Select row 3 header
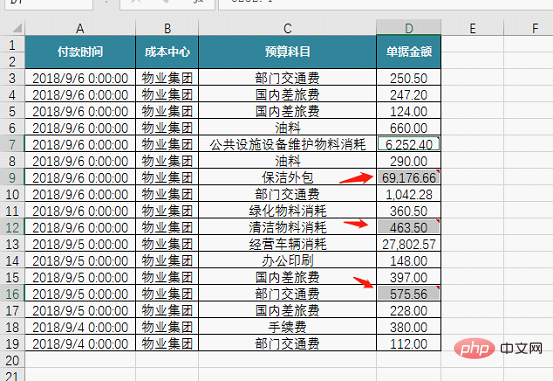 click(x=12, y=78)
